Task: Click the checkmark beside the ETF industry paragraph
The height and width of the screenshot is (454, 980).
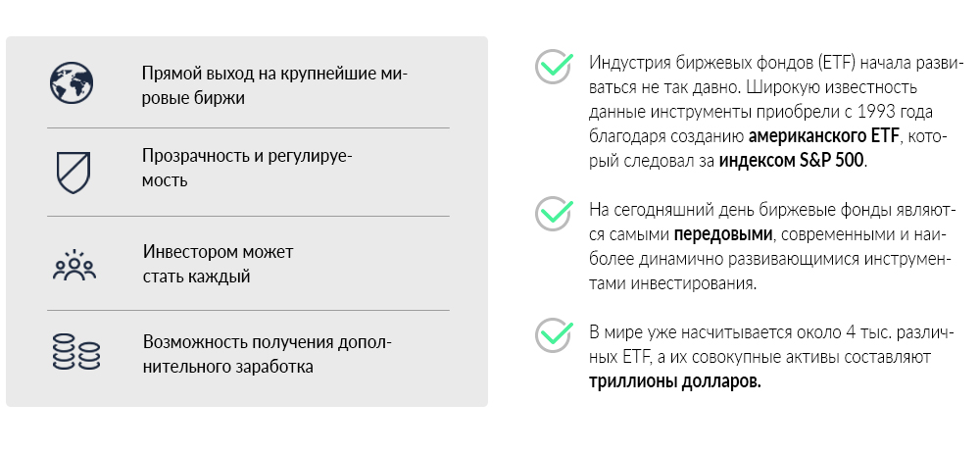Action: (x=554, y=67)
